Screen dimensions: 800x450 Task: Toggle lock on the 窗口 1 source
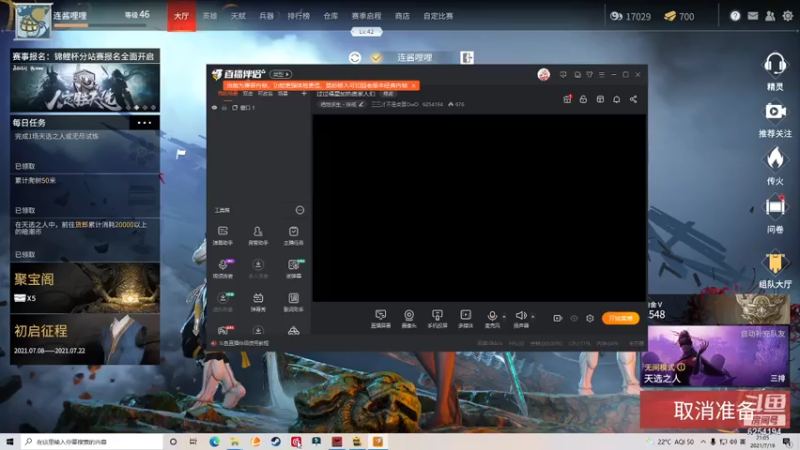[x=224, y=108]
